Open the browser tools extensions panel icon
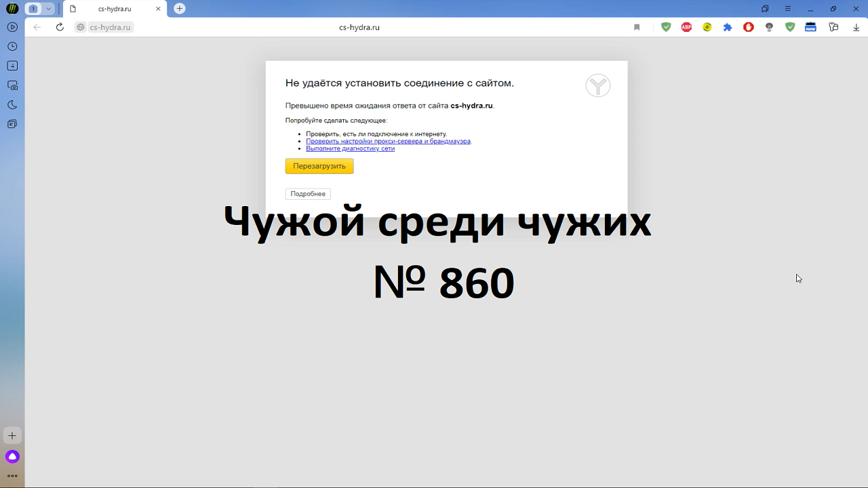Image resolution: width=868 pixels, height=488 pixels. point(834,27)
